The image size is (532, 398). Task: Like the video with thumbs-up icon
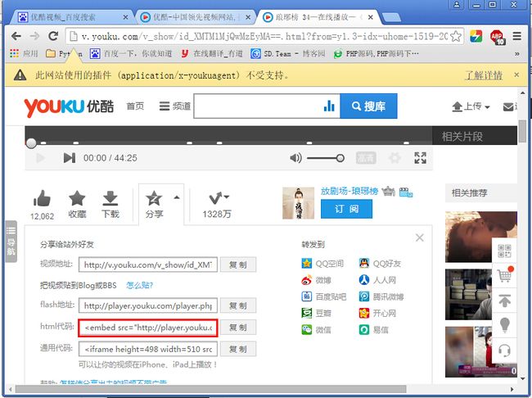coord(42,199)
